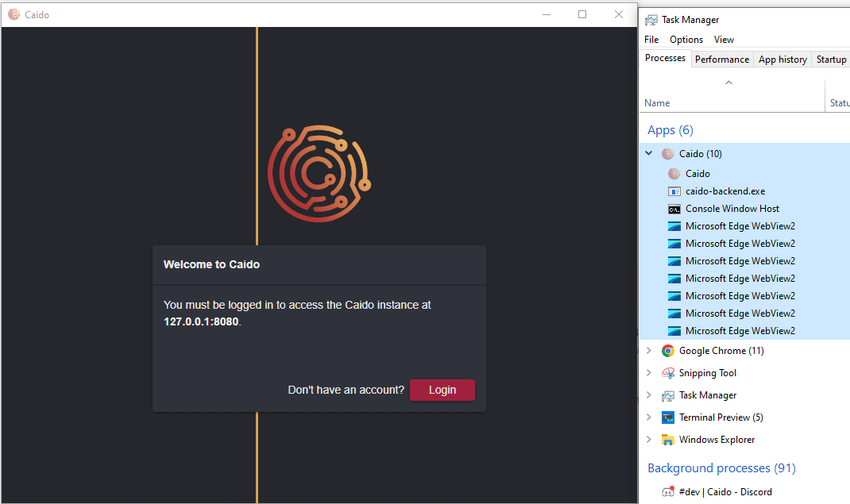Expand the Windows Explorer group
Screen dimensions: 850x504
(648, 439)
